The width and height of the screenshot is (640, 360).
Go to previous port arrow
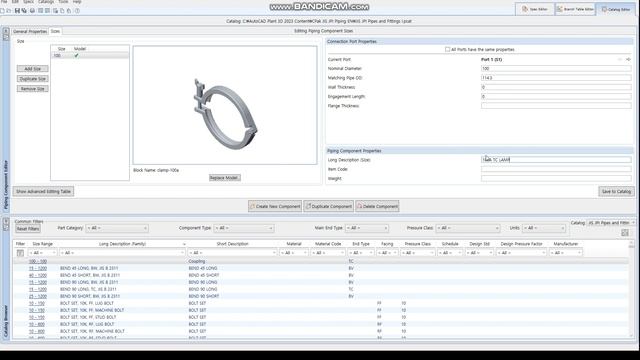[620, 60]
